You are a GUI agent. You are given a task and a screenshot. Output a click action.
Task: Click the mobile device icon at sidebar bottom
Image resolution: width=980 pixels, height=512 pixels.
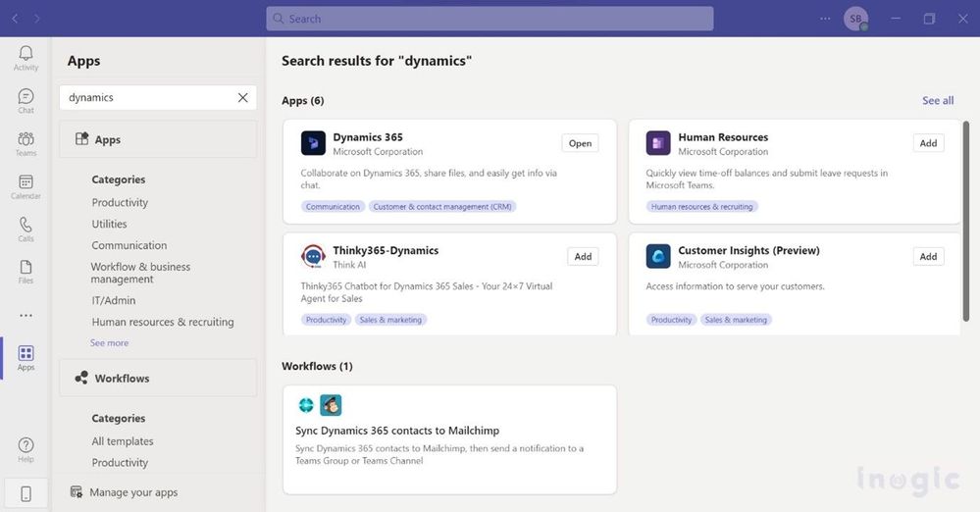pos(26,494)
